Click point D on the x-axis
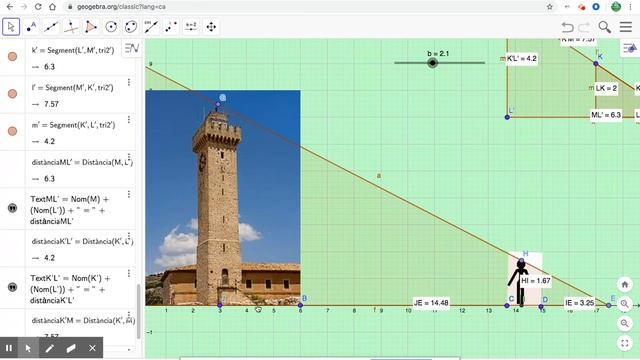 click(541, 306)
